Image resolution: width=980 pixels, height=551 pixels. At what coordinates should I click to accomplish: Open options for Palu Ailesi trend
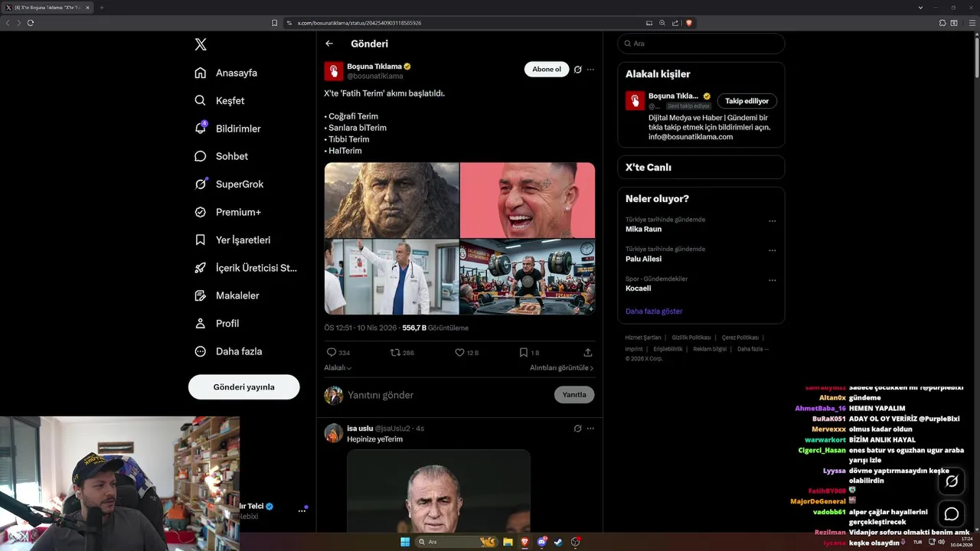(772, 250)
